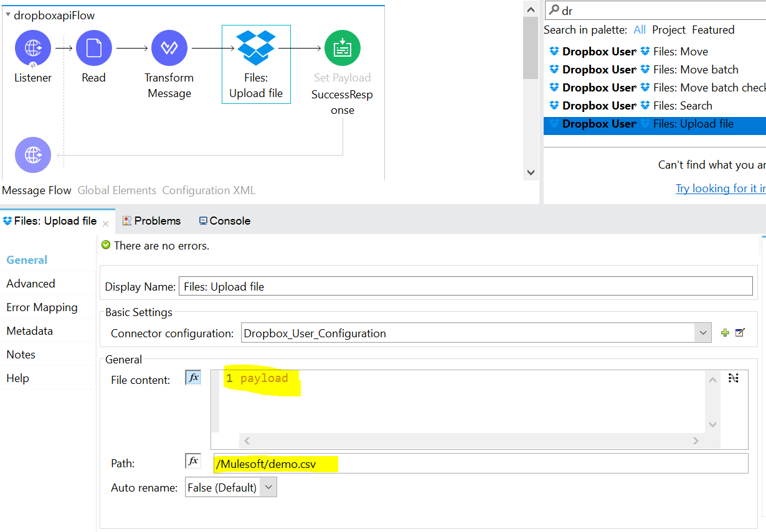
Task: Toggle fx expression mode for File content
Action: click(x=193, y=378)
